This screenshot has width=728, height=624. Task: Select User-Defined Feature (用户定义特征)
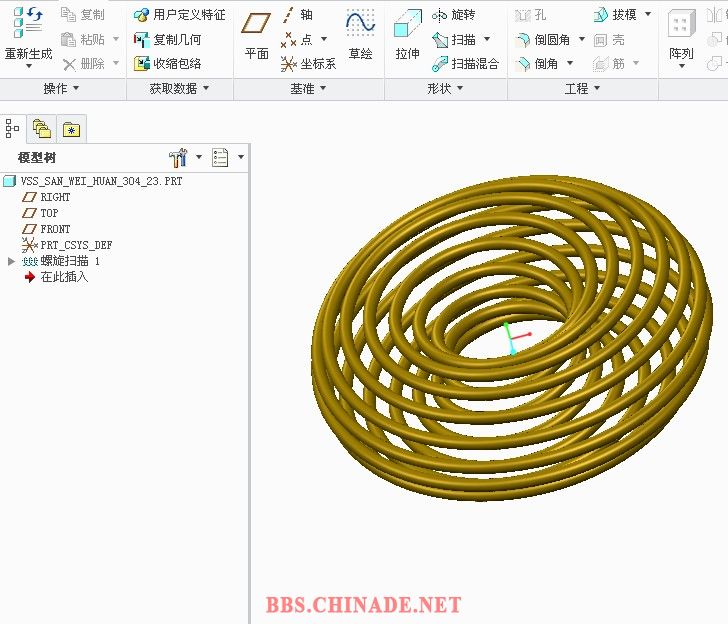179,15
